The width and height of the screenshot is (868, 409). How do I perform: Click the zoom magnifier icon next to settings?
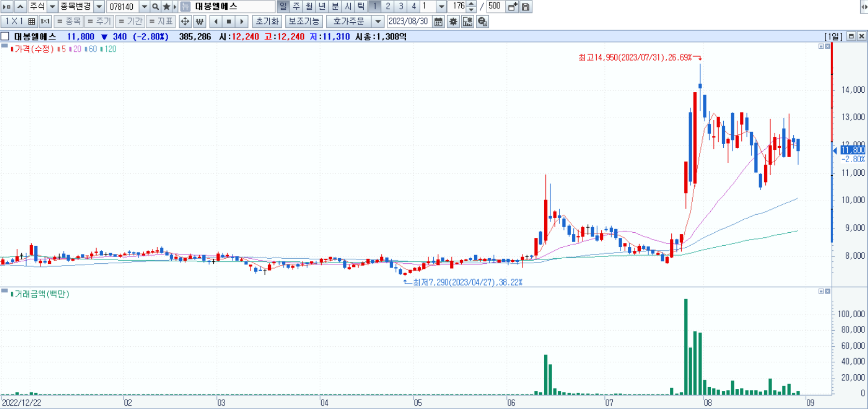pos(483,21)
